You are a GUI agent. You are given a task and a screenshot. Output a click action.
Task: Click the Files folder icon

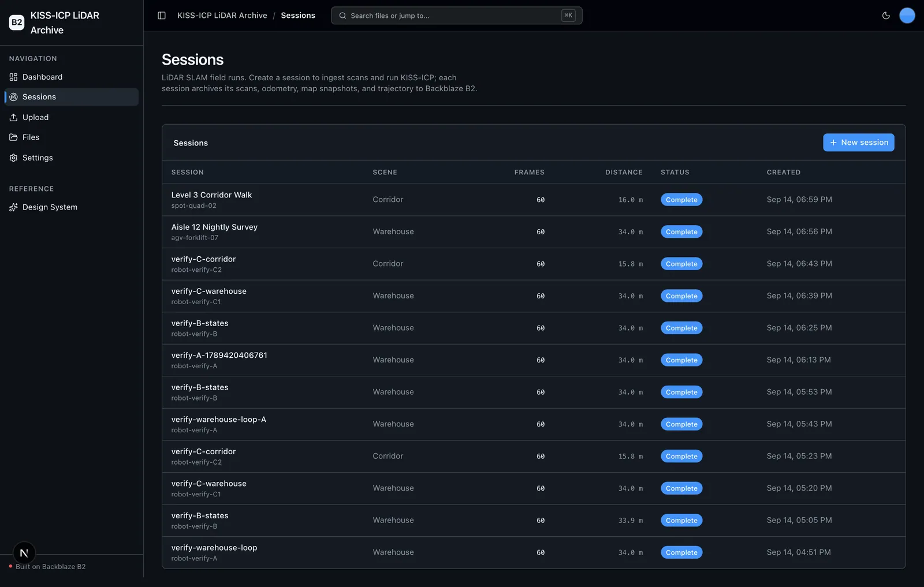pos(13,137)
